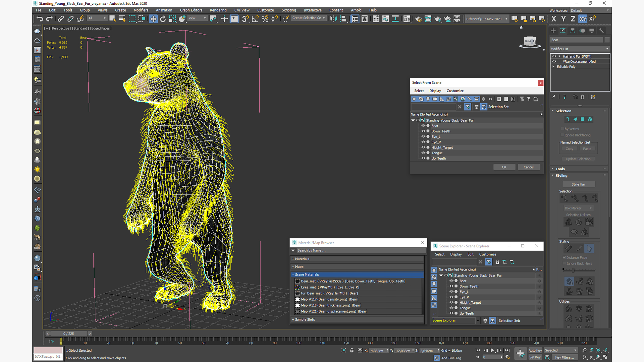
Task: Click the Search by Name field in Material Browser
Action: coord(361,250)
